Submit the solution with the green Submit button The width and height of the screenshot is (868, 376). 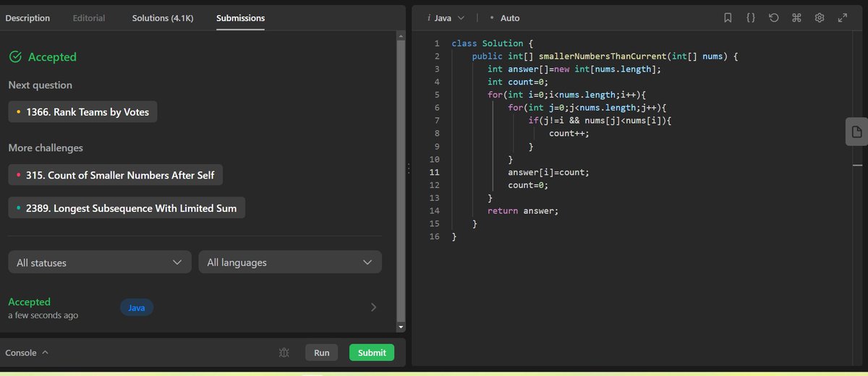click(372, 353)
